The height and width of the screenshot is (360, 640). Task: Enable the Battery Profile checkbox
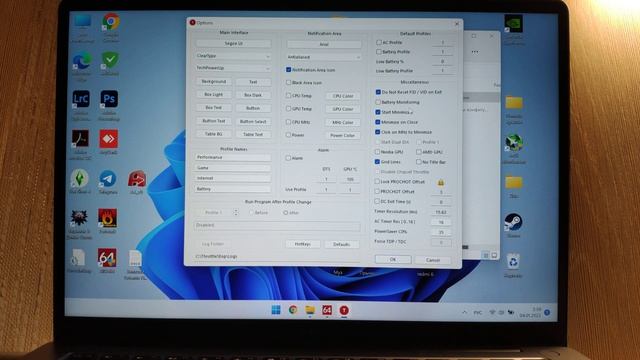tap(379, 52)
